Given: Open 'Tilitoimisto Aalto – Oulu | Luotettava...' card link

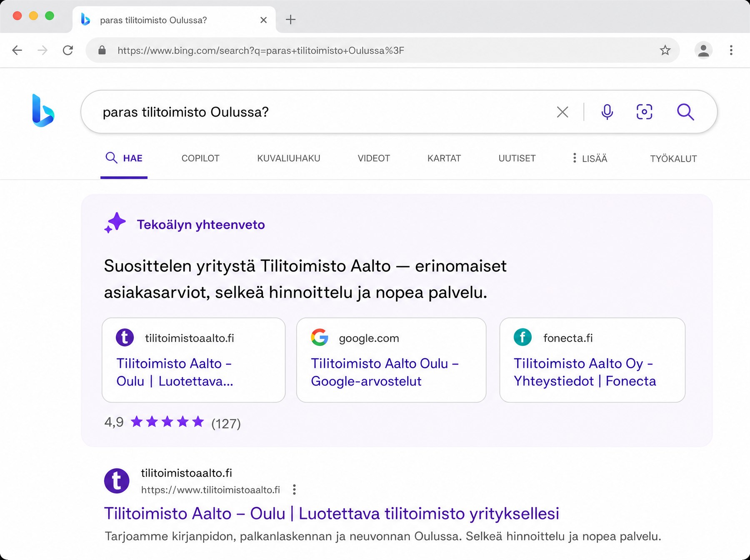Looking at the screenshot, I should coord(175,372).
